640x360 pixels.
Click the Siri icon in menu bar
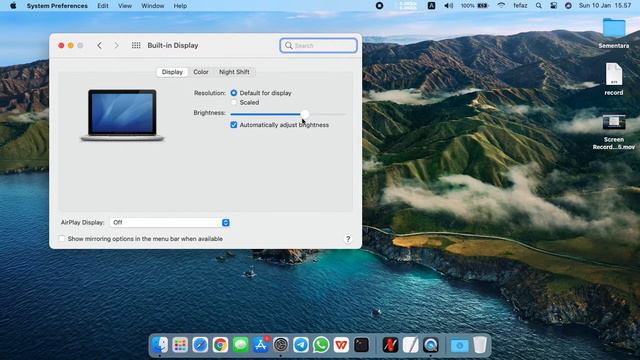[568, 6]
